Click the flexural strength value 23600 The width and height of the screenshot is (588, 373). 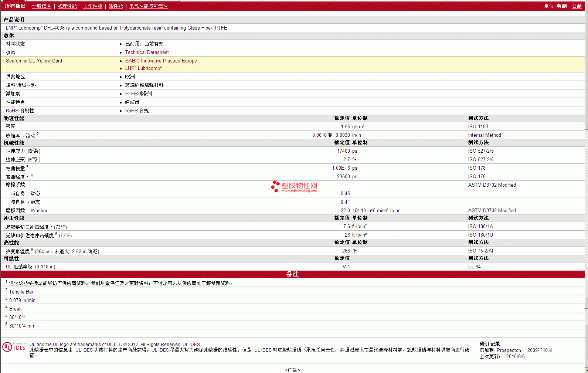point(343,177)
